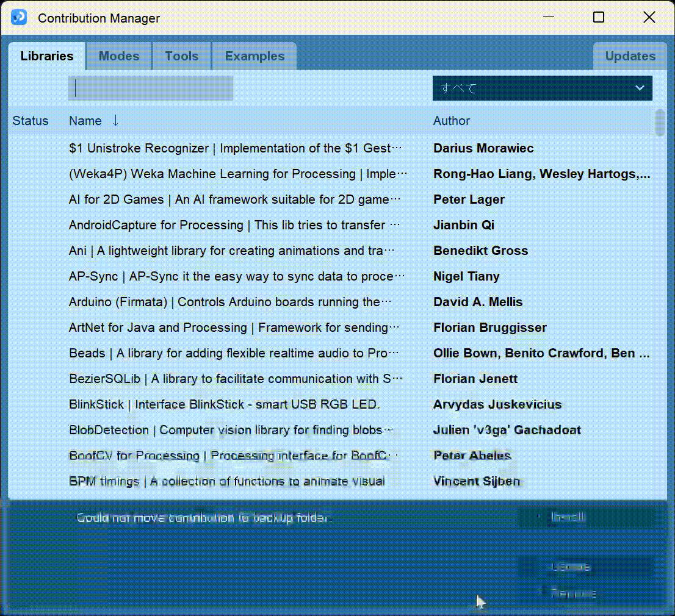Click author David A. Mellis

pyautogui.click(x=478, y=301)
